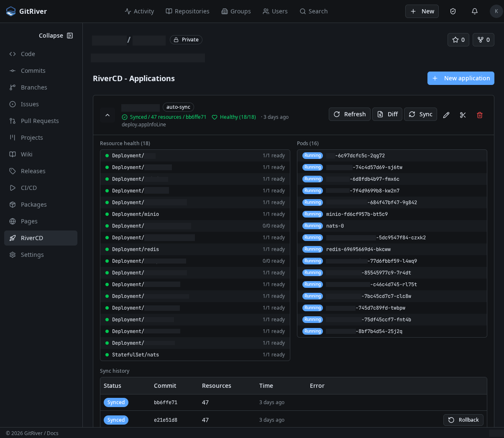504x438 pixels.
Task: Click the Docs link in the footer
Action: click(53, 433)
